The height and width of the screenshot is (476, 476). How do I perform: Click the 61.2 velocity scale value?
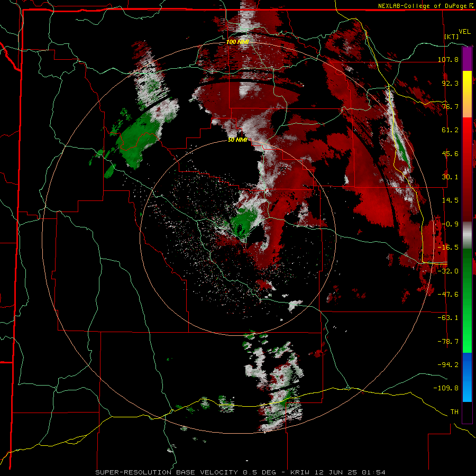[x=450, y=130]
